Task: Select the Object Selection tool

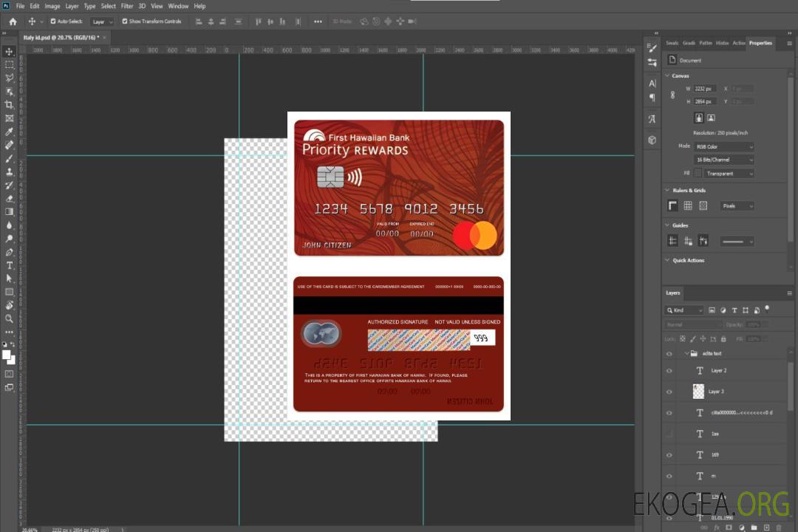Action: tap(9, 92)
